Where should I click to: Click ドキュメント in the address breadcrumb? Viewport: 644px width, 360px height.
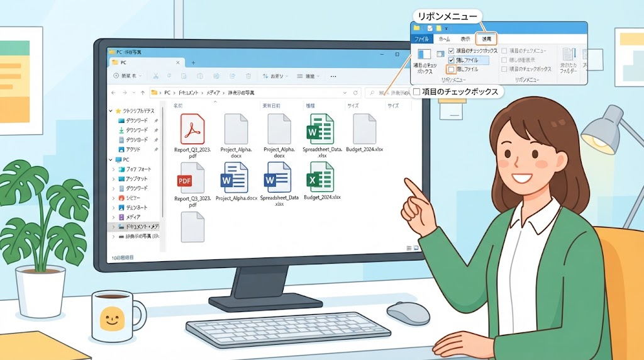click(x=189, y=93)
